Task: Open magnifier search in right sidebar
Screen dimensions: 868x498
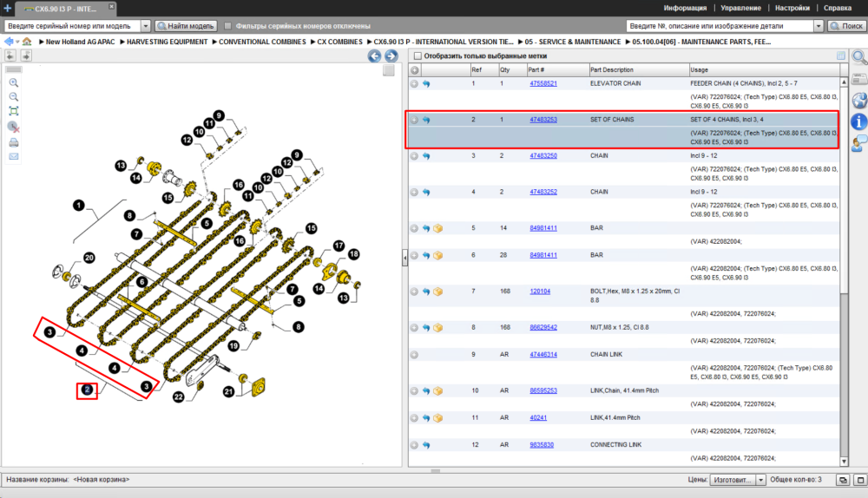Action: 858,57
